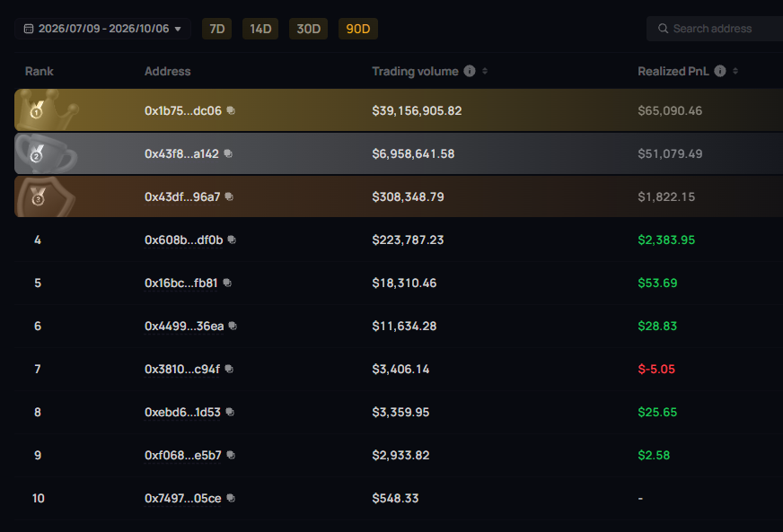
Task: Show Trading volume info tooltip icon
Action: 470,71
